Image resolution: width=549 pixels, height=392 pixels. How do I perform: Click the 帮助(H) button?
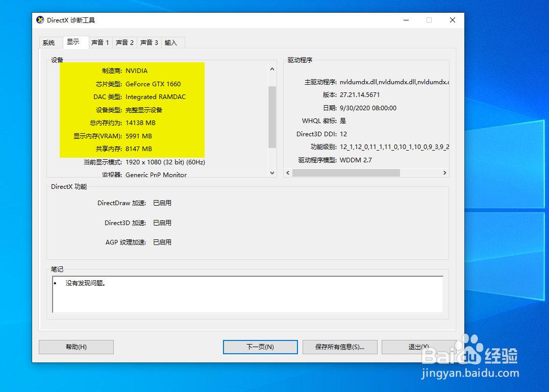(77, 347)
